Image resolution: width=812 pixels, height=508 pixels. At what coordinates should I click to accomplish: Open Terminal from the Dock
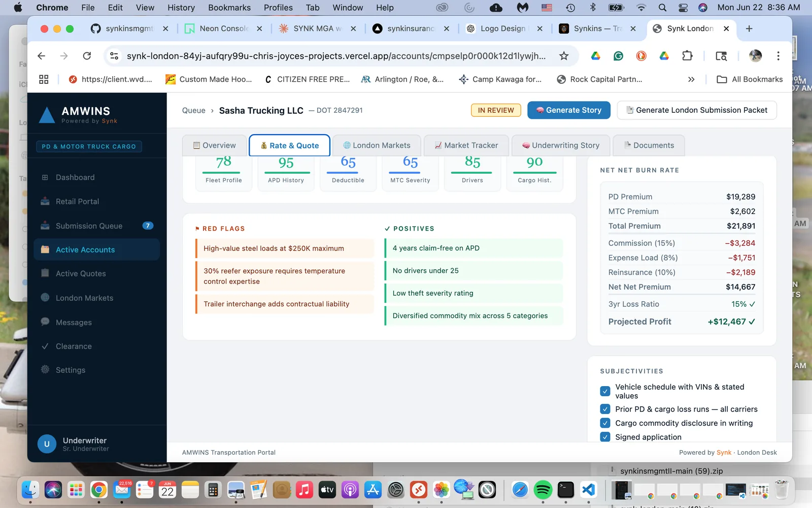click(x=565, y=490)
